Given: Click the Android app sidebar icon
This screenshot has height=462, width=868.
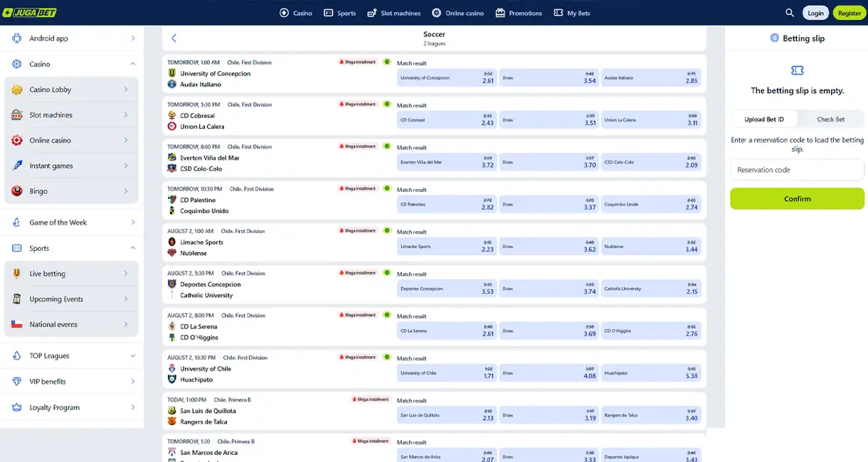Looking at the screenshot, I should (x=17, y=38).
